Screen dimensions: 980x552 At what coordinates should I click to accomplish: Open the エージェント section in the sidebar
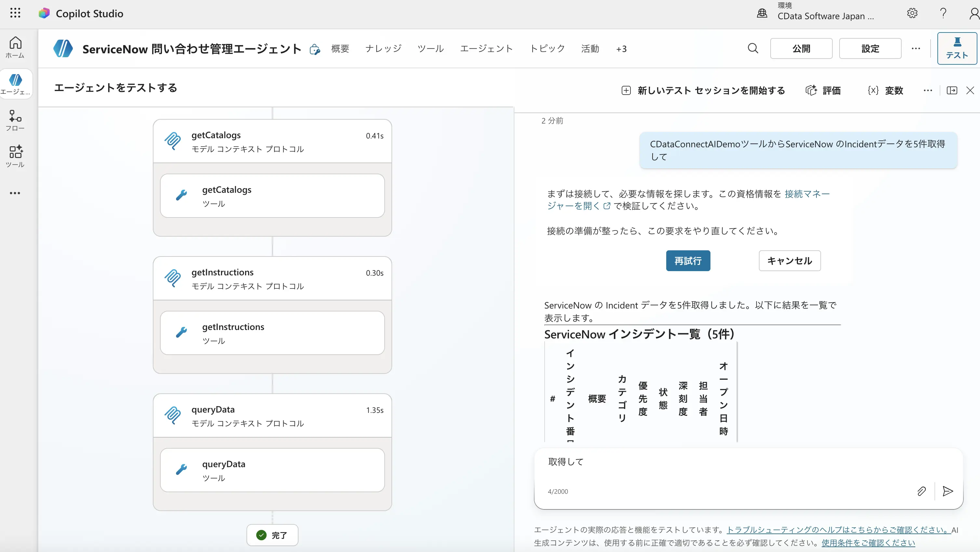point(16,83)
